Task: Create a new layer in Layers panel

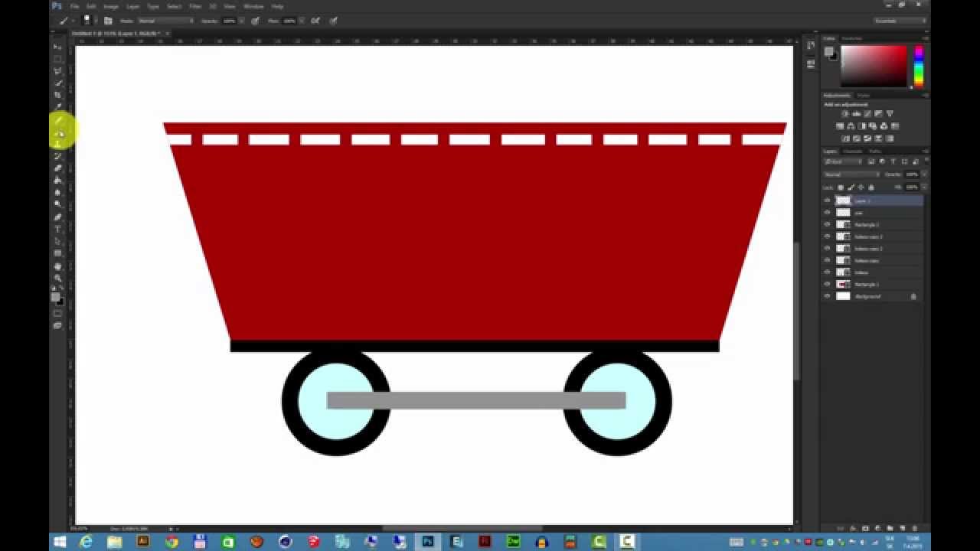Action: (x=903, y=528)
